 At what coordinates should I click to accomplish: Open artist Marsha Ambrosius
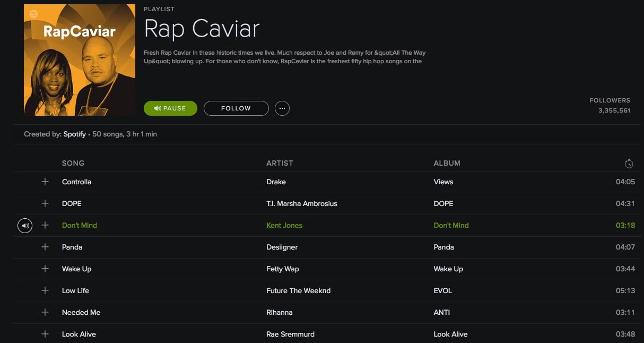[308, 203]
